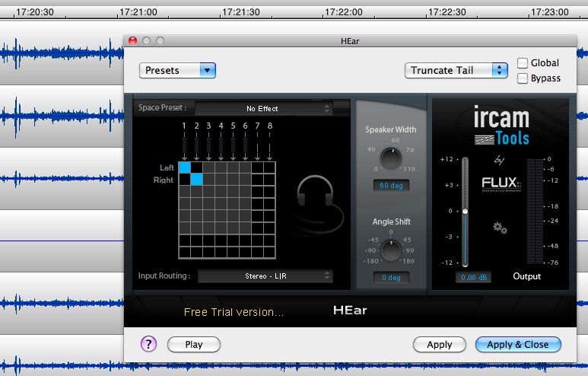This screenshot has width=588, height=376.
Task: Click the Angle Shift knob
Action: click(390, 250)
